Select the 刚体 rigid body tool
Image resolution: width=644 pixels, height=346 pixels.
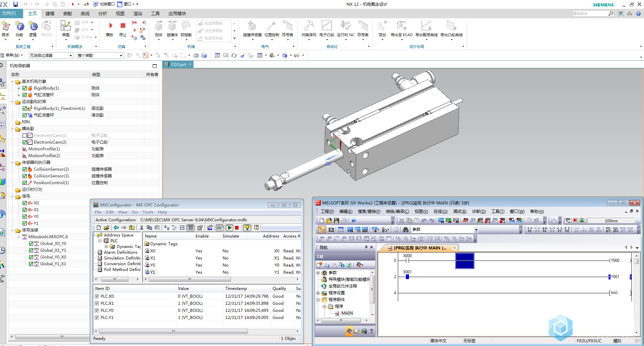pos(159,26)
